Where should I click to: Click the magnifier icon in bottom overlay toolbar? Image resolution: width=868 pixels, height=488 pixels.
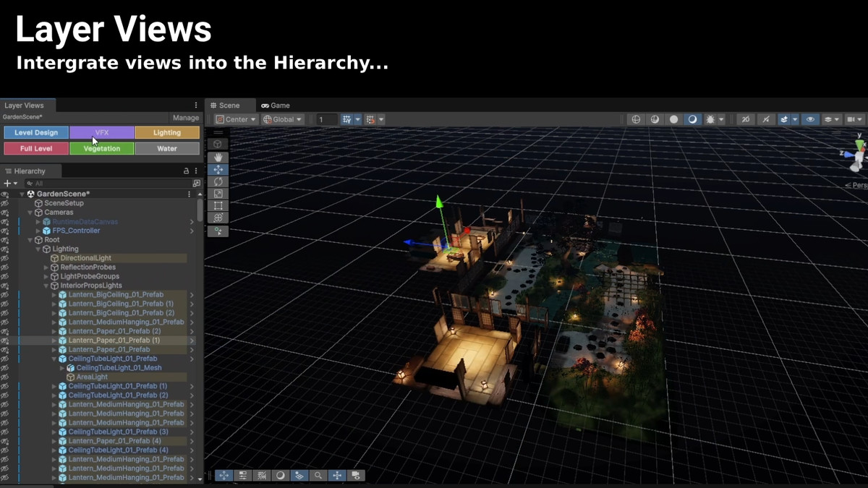tap(318, 476)
